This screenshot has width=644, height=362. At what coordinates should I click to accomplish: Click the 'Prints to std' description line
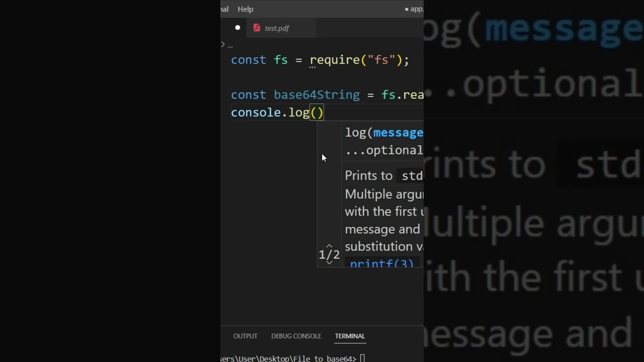pos(384,175)
